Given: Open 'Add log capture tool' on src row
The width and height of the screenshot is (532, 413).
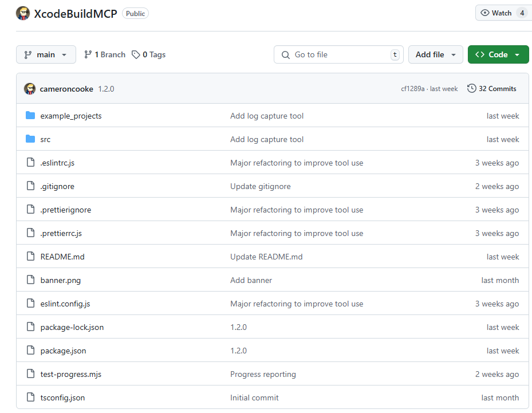Looking at the screenshot, I should click(267, 139).
